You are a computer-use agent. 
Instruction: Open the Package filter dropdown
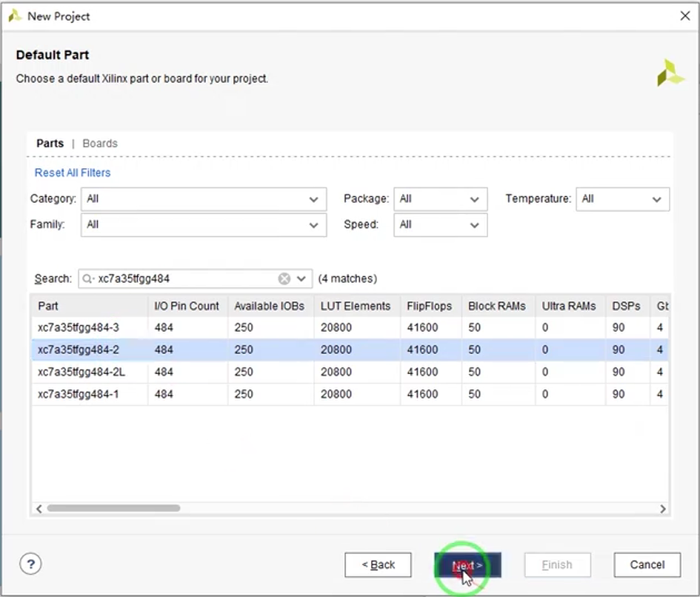(x=440, y=199)
